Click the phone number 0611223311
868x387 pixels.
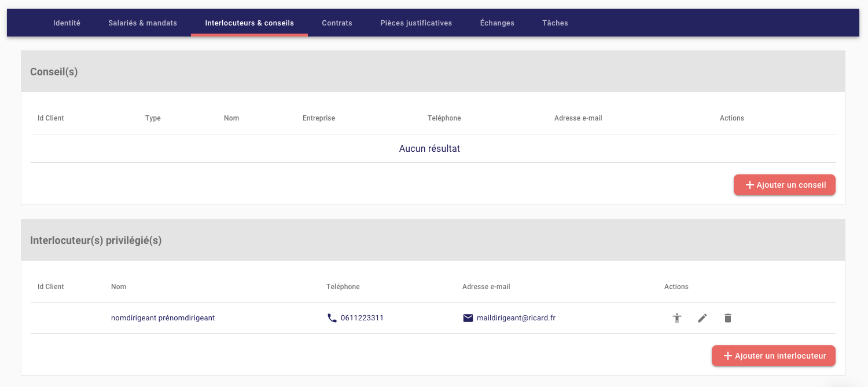(362, 318)
